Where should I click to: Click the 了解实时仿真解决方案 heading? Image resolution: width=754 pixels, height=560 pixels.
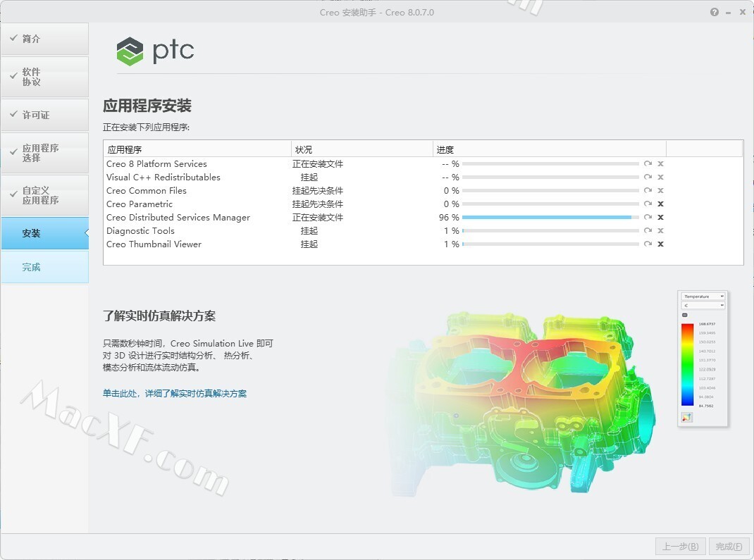point(159,316)
